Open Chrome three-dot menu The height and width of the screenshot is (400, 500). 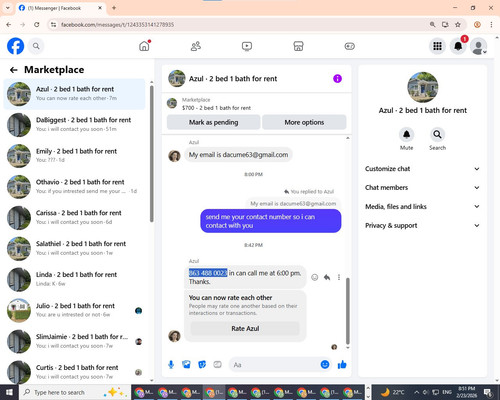[x=491, y=25]
